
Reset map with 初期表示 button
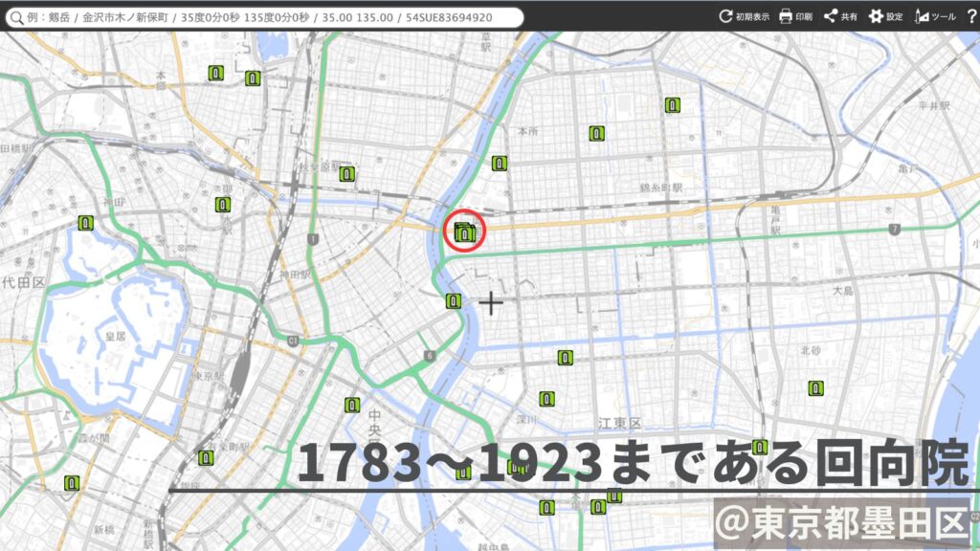[x=744, y=16]
